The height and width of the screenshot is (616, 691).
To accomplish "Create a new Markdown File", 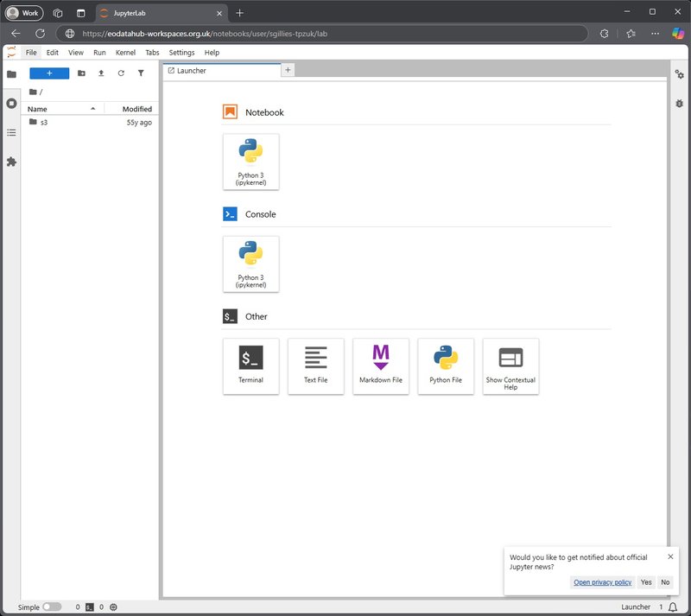I will coord(380,365).
